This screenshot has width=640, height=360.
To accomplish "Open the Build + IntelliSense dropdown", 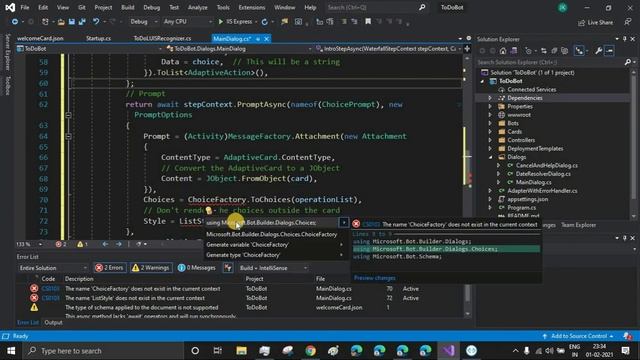I will pos(273,268).
